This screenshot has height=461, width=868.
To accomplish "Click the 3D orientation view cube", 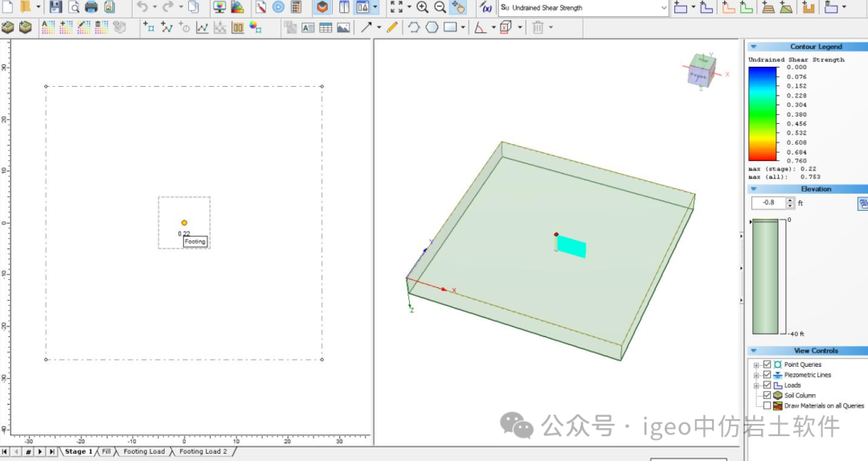I will 702,69.
